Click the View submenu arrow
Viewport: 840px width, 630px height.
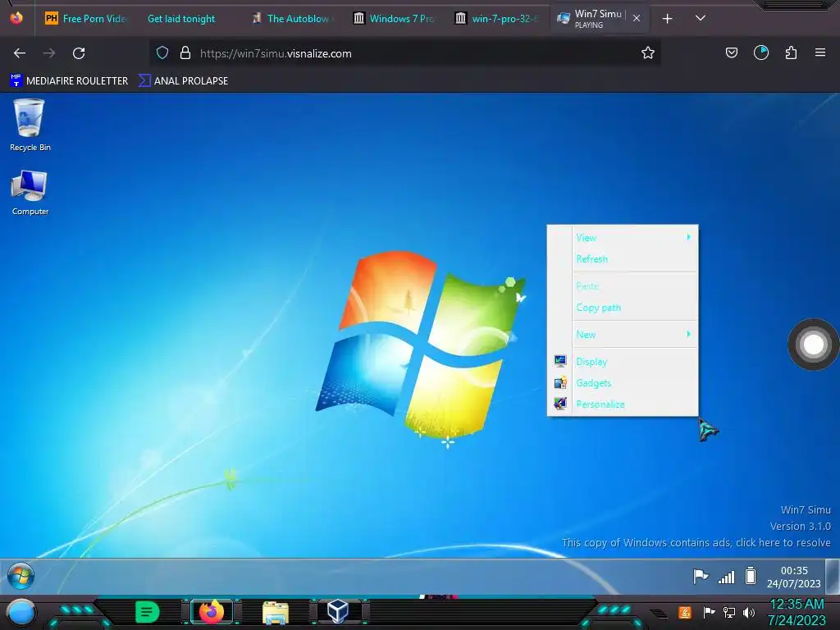688,237
